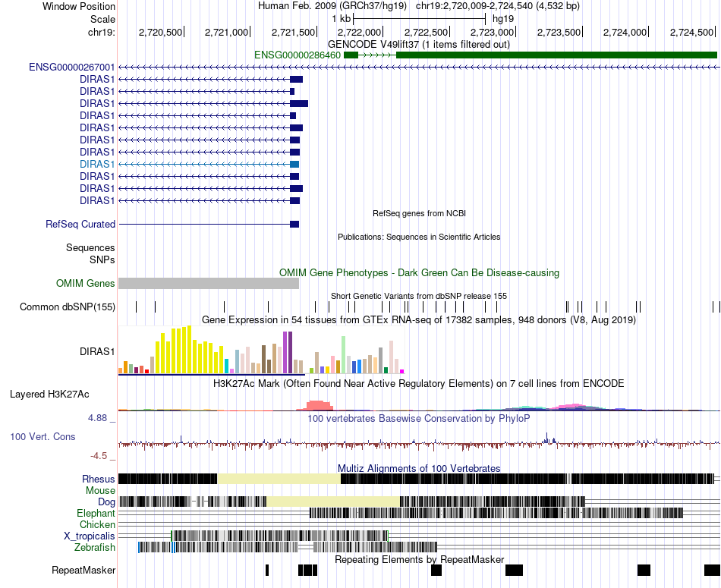Click the OMIM Genes track label
Viewport: 721px width, 588px height.
pos(86,283)
